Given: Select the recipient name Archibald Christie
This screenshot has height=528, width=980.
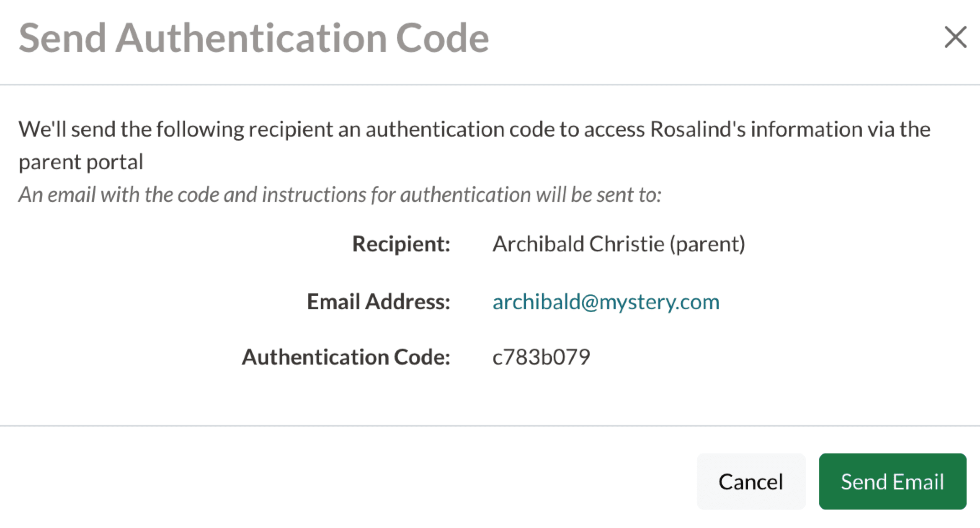Looking at the screenshot, I should 578,244.
